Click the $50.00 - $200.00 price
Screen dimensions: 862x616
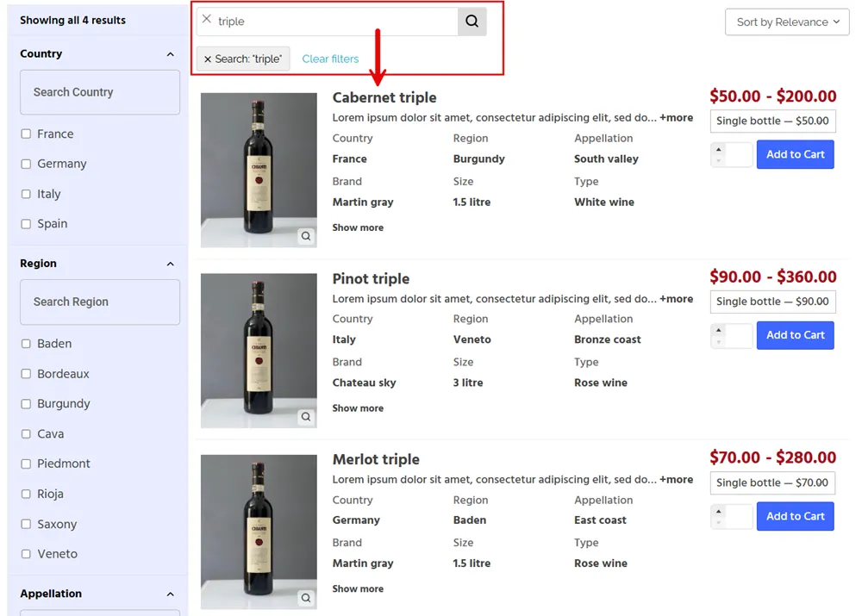[772, 96]
